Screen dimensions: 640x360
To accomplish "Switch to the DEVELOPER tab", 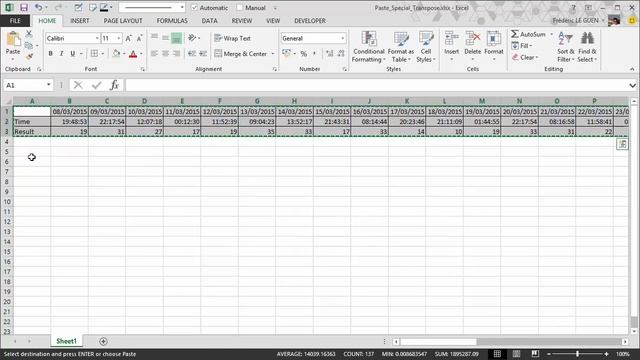I will click(310, 20).
